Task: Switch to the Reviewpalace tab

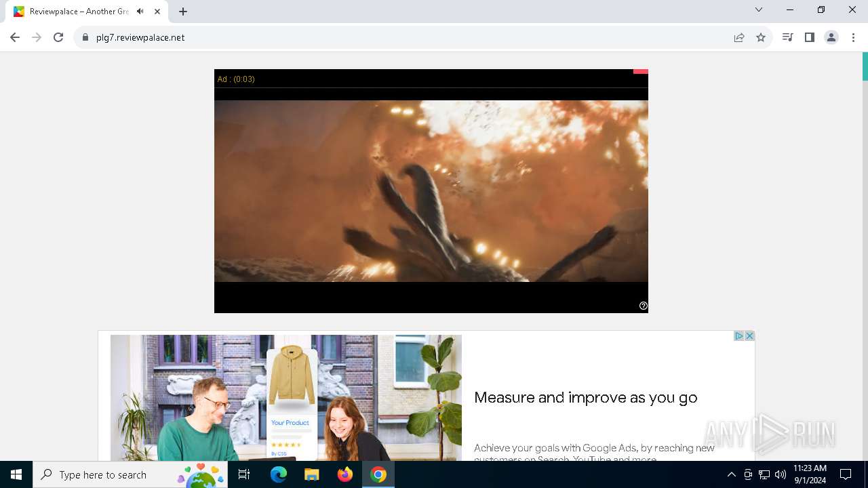Action: [x=87, y=12]
